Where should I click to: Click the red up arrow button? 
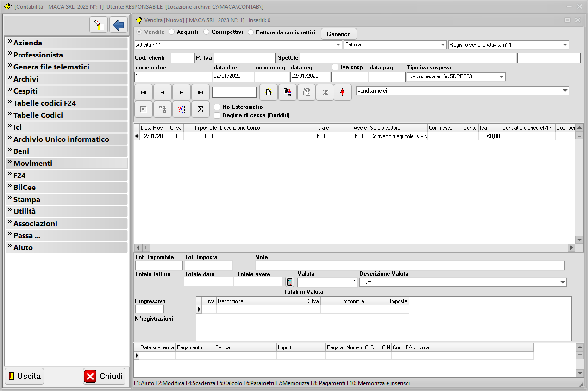(342, 92)
